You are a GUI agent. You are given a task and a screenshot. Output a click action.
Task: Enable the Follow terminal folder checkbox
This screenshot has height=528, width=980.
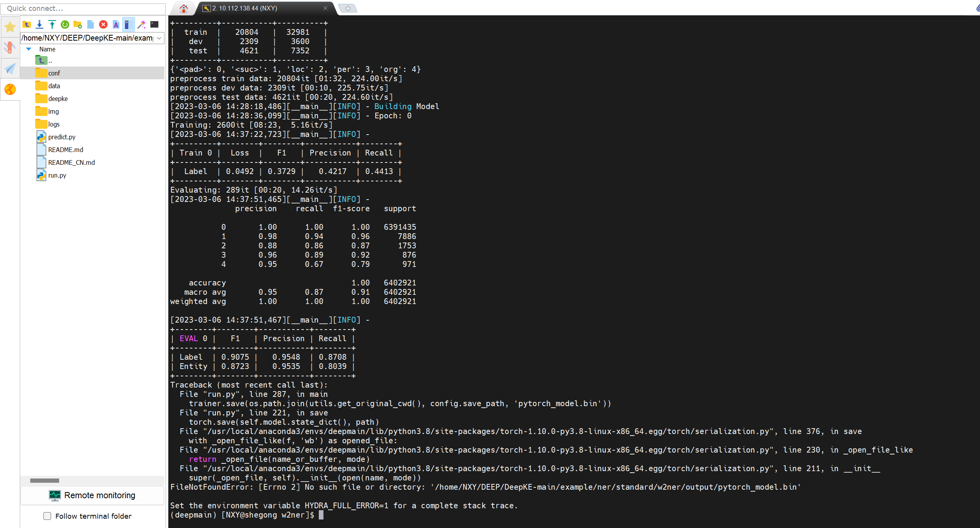(47, 516)
